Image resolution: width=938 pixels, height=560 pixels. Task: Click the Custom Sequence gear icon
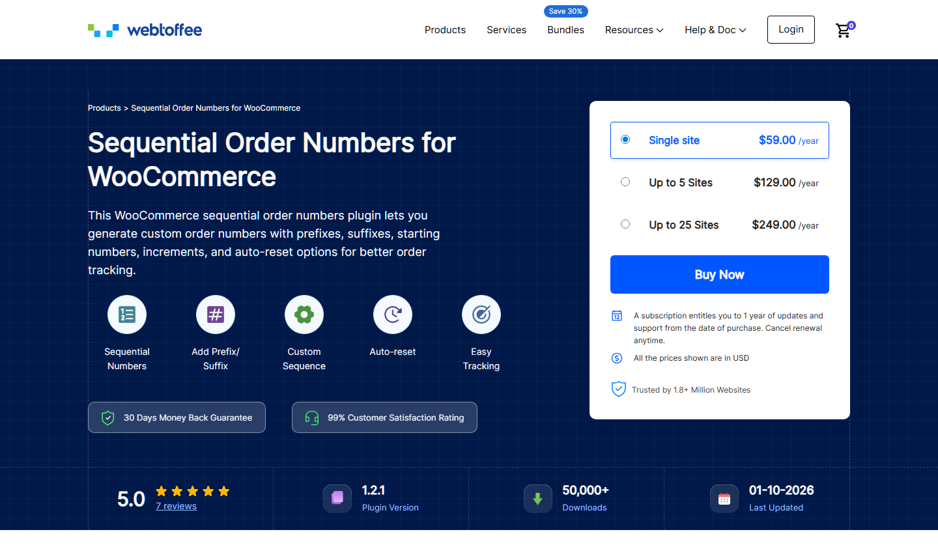(304, 315)
